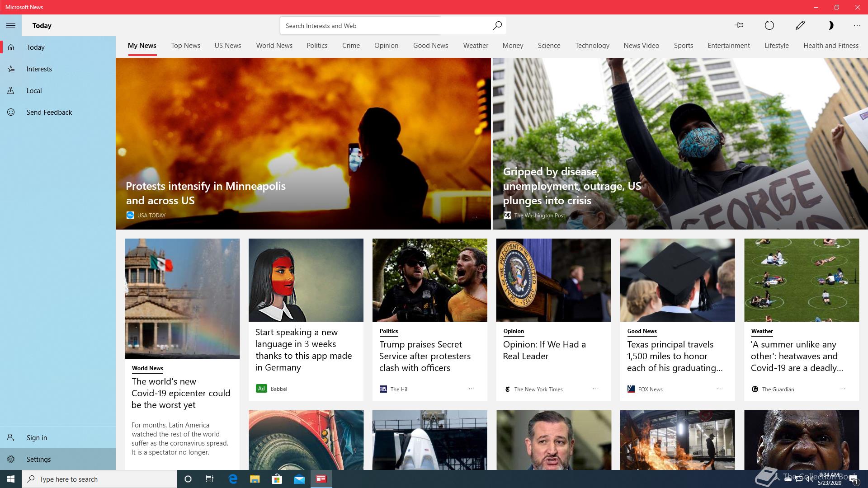Viewport: 868px width, 488px height.
Task: Open the Entertainment tab
Action: click(x=728, y=46)
